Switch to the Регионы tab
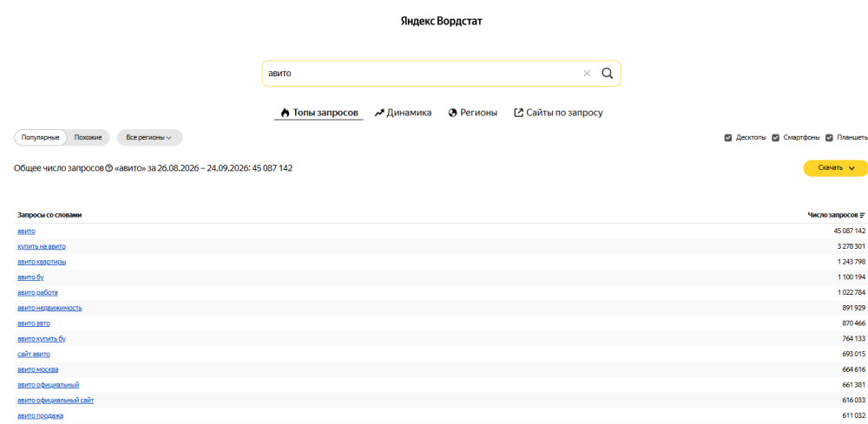The width and height of the screenshot is (868, 424). [473, 113]
